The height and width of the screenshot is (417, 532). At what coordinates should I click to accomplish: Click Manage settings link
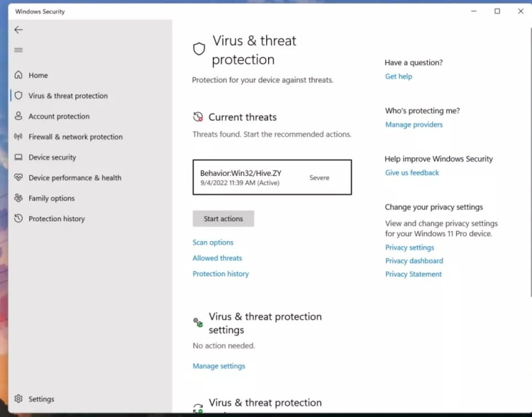tap(218, 366)
